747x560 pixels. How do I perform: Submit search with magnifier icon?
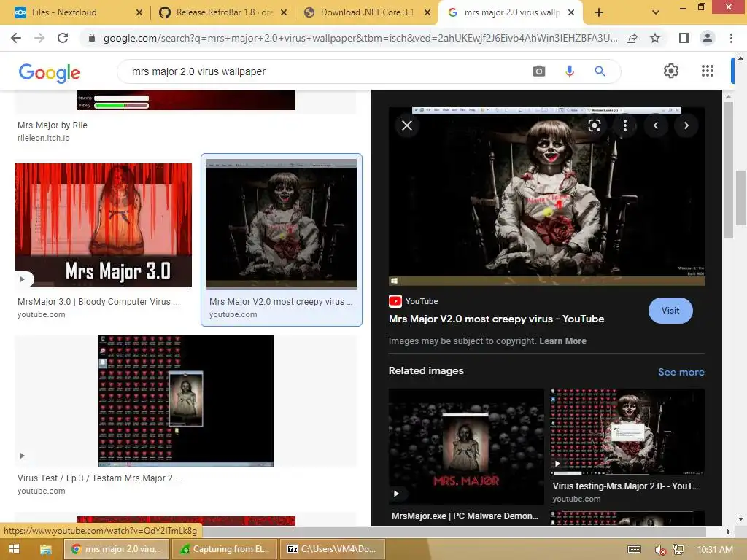(600, 71)
